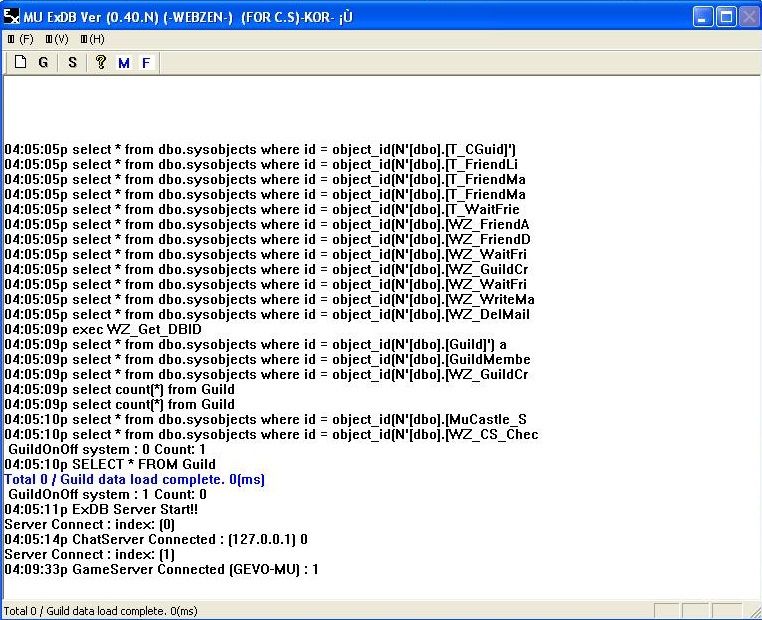Image resolution: width=762 pixels, height=620 pixels.
Task: Click the ChatServer Connected (127.0.0.1) log entry
Action: 156,539
